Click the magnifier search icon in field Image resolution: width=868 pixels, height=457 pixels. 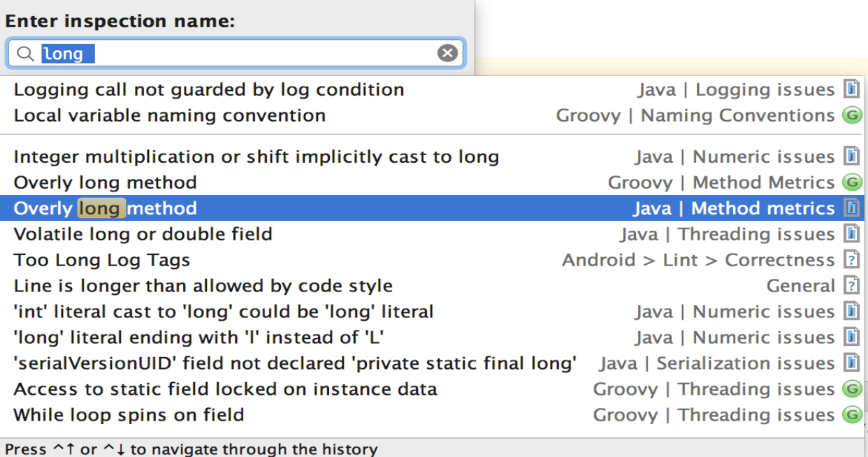tap(25, 54)
